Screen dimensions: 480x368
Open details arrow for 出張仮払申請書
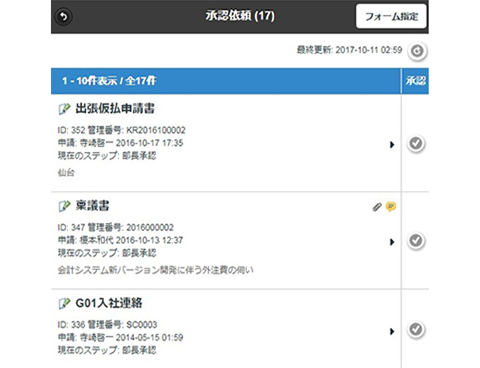(x=392, y=145)
